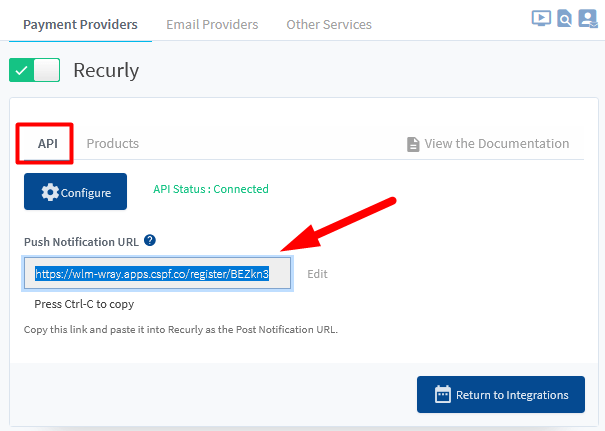Image resolution: width=605 pixels, height=431 pixels.
Task: Open the video tutorial icon
Action: 541,18
